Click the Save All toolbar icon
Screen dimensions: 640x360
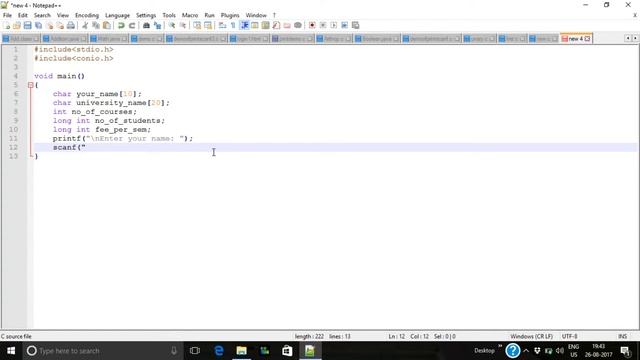[x=38, y=25]
